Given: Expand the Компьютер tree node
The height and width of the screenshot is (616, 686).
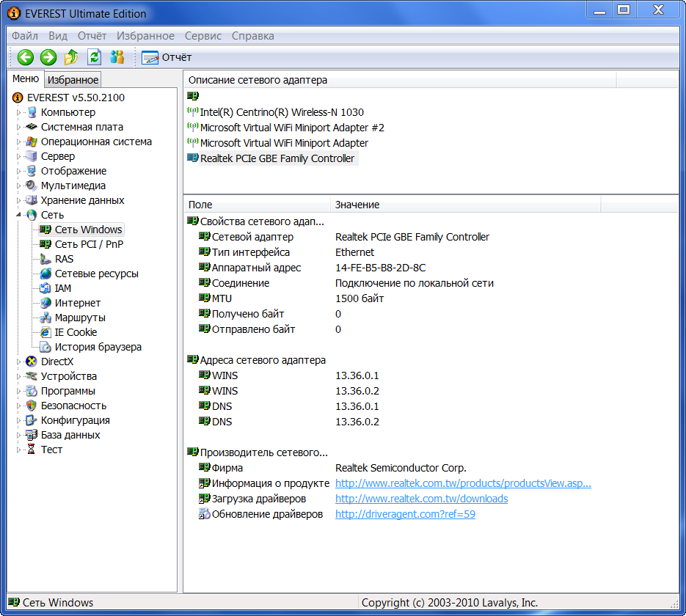Looking at the screenshot, I should pyautogui.click(x=18, y=112).
